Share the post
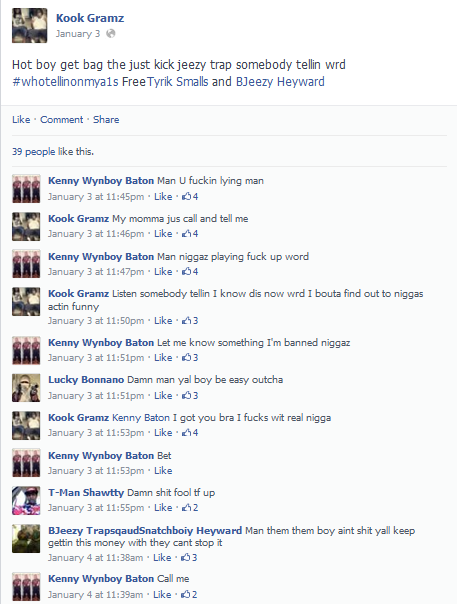The width and height of the screenshot is (457, 604). [106, 119]
